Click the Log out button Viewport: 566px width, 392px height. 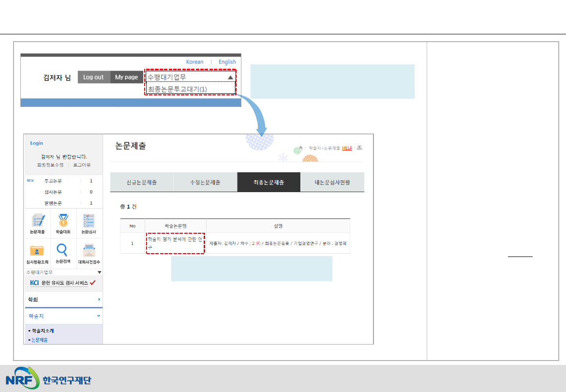[x=93, y=77]
